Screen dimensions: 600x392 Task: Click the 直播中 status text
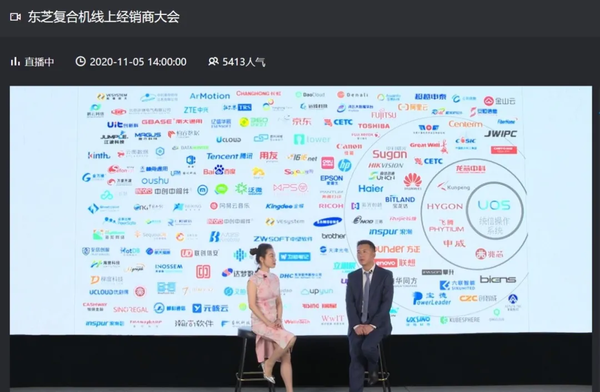39,62
